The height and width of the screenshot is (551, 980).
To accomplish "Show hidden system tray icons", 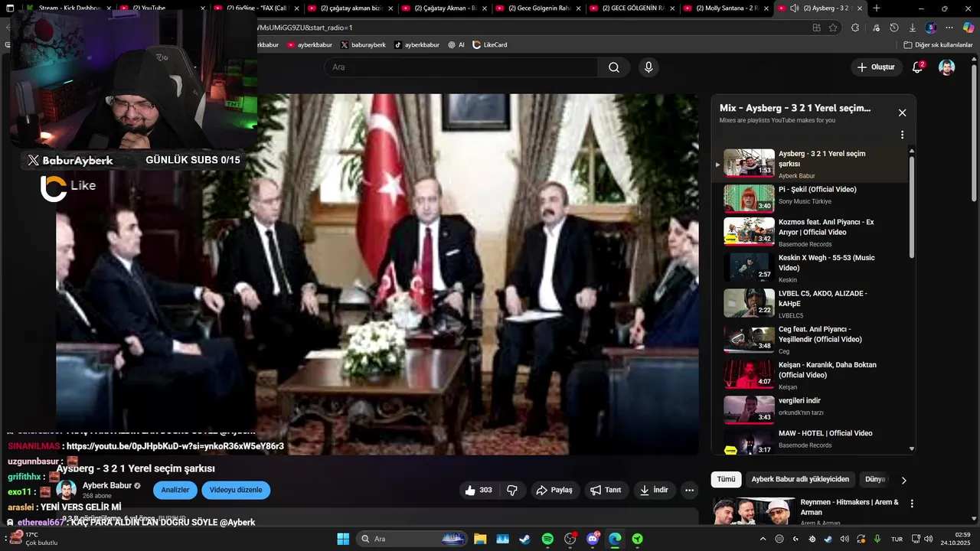I will tap(763, 539).
